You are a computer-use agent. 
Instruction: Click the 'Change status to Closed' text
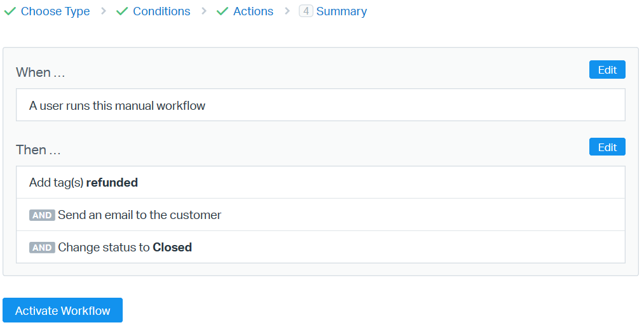click(x=125, y=248)
